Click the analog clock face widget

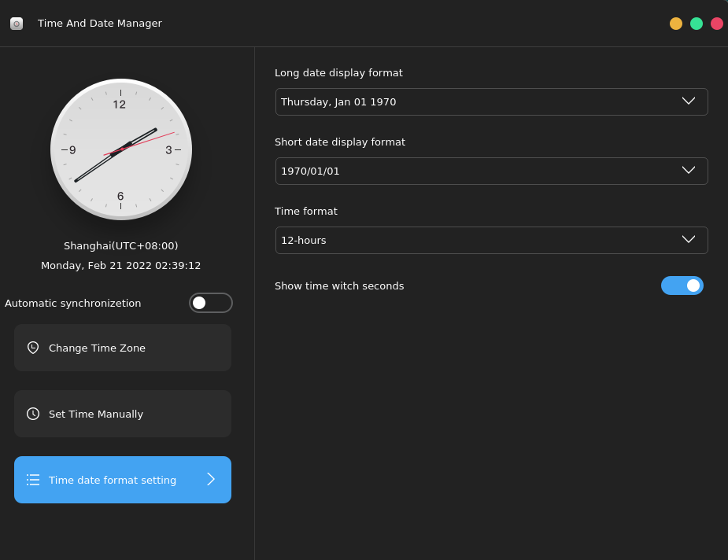click(x=120, y=149)
